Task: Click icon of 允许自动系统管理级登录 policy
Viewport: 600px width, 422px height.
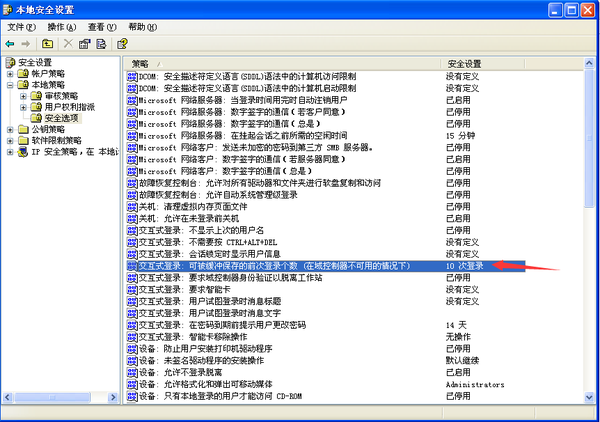Action: (x=132, y=195)
